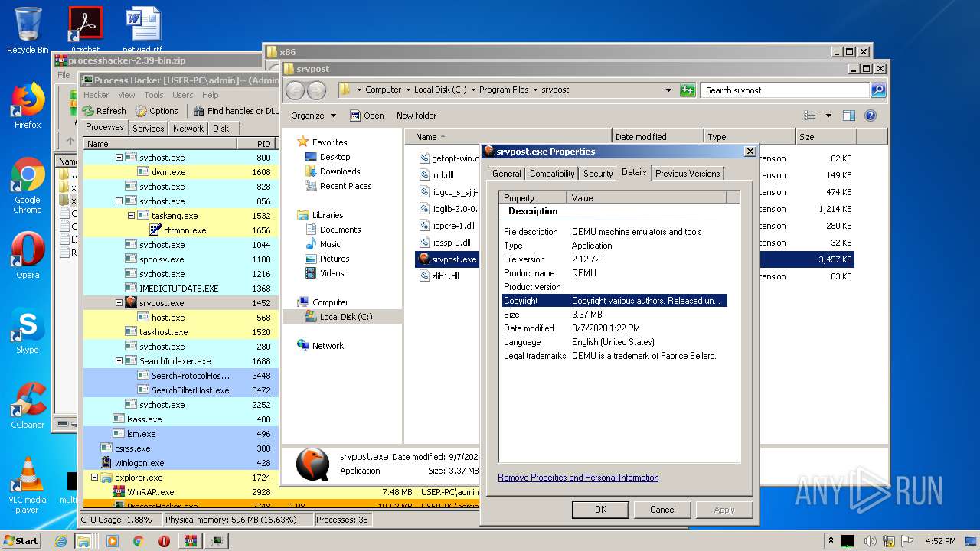
Task: Select Downloads under Favorites
Action: coord(340,171)
